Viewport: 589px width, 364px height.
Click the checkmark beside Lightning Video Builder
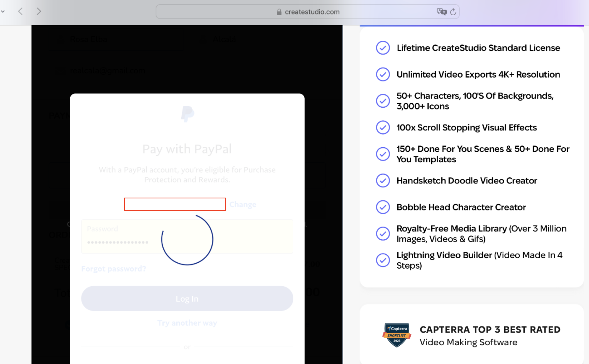pos(383,260)
